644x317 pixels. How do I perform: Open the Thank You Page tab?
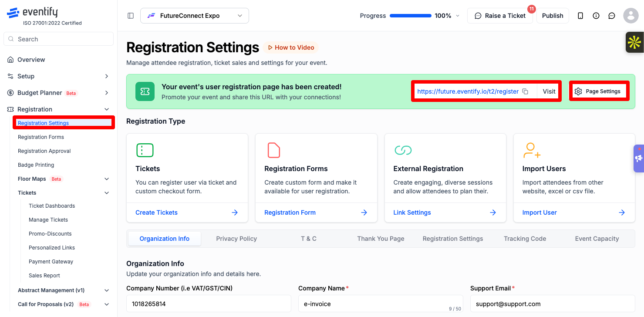(381, 239)
